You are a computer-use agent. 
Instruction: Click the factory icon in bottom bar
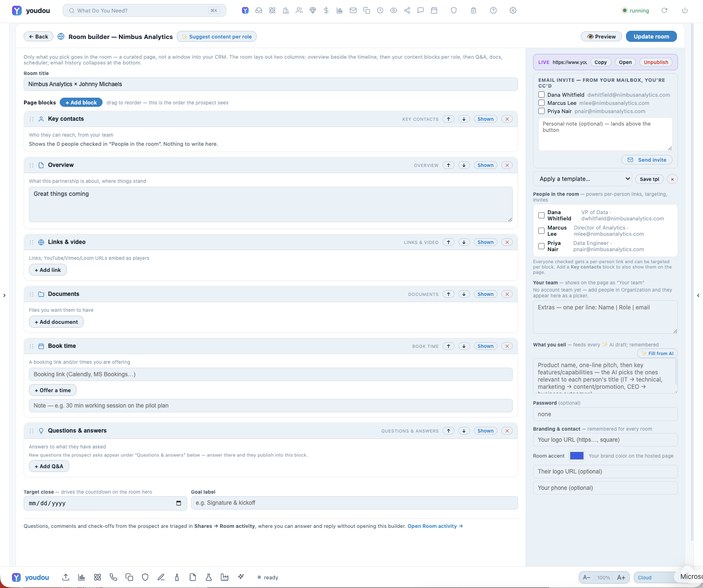224,577
